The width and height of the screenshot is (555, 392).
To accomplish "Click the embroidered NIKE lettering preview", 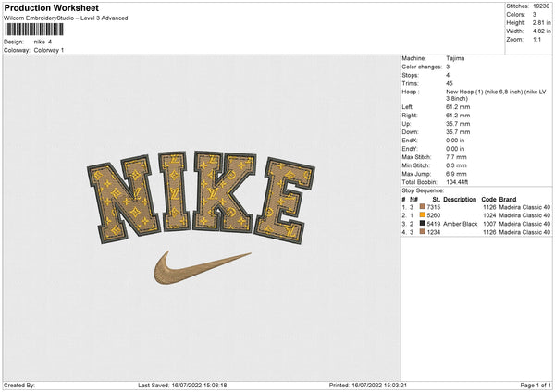I will [201, 198].
